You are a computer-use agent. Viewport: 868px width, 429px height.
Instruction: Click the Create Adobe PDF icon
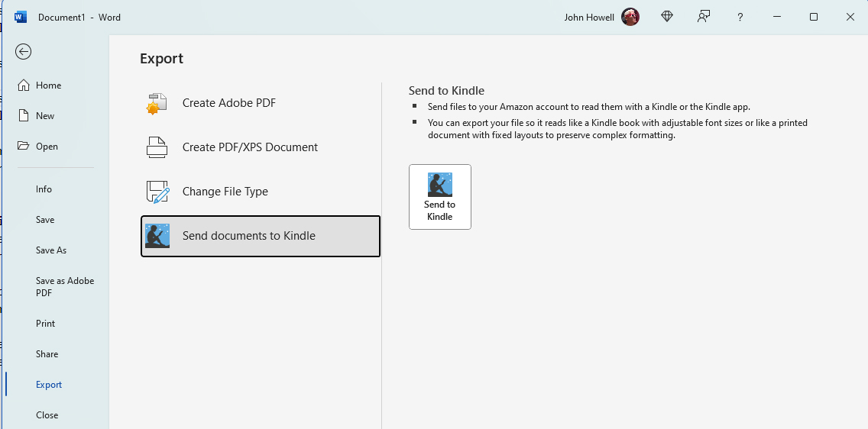tap(157, 103)
